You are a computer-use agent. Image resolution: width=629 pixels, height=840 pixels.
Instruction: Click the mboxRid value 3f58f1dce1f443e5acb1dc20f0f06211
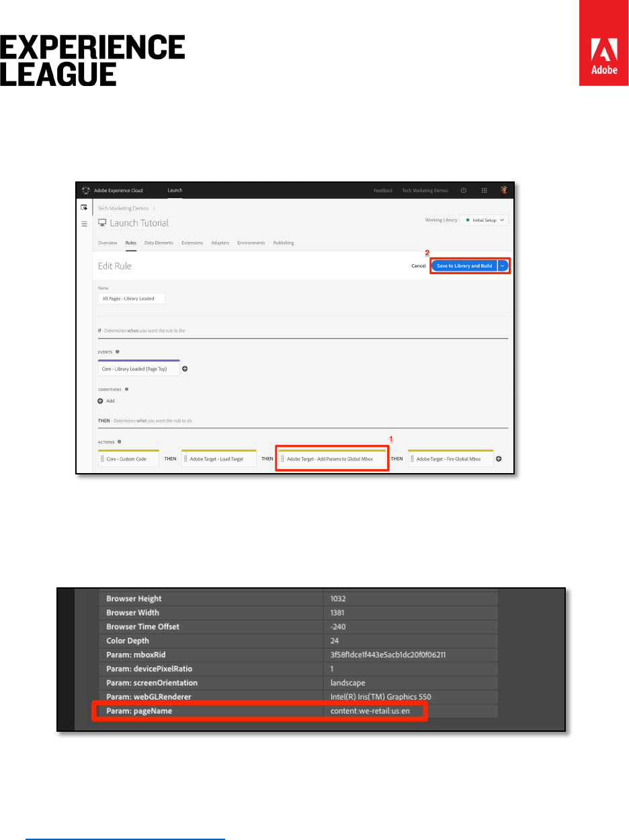click(389, 655)
